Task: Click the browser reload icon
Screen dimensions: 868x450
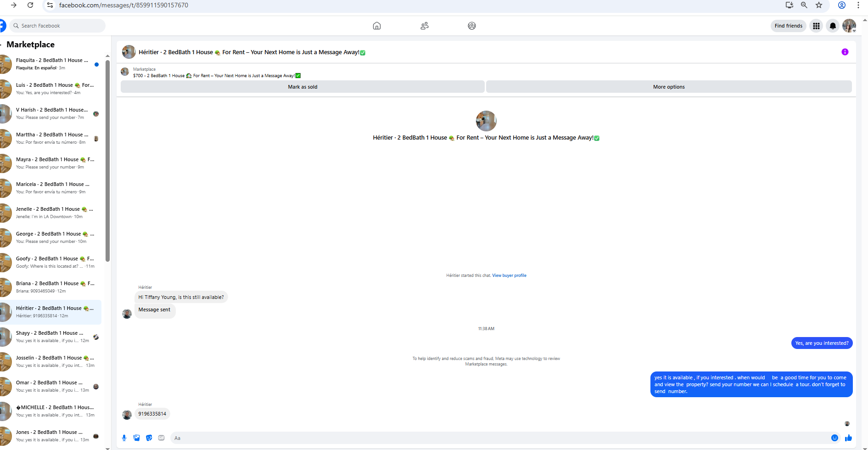Action: coord(30,5)
